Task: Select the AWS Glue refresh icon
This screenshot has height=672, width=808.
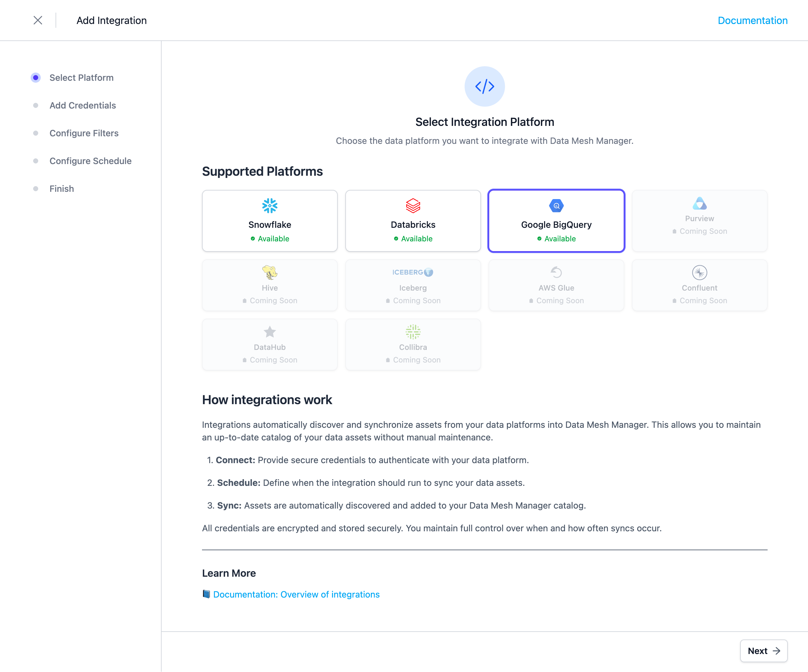Action: (556, 272)
